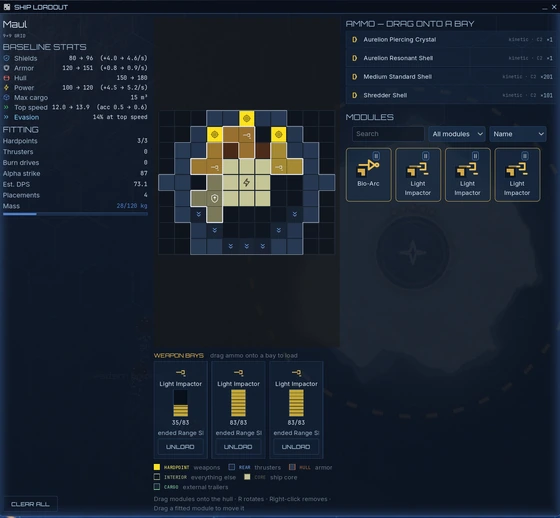Viewport: 560px width, 518px height.
Task: Click the Mass value 28/120 kg
Action: 132,206
